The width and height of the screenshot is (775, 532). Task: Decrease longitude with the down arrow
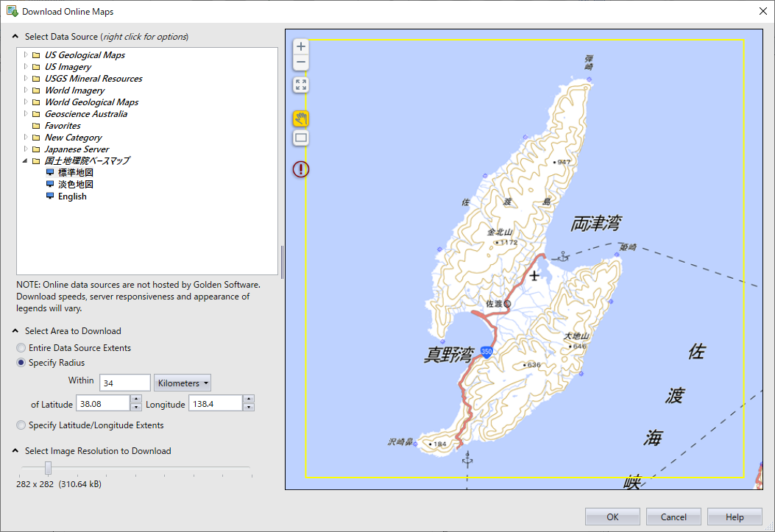[249, 408]
